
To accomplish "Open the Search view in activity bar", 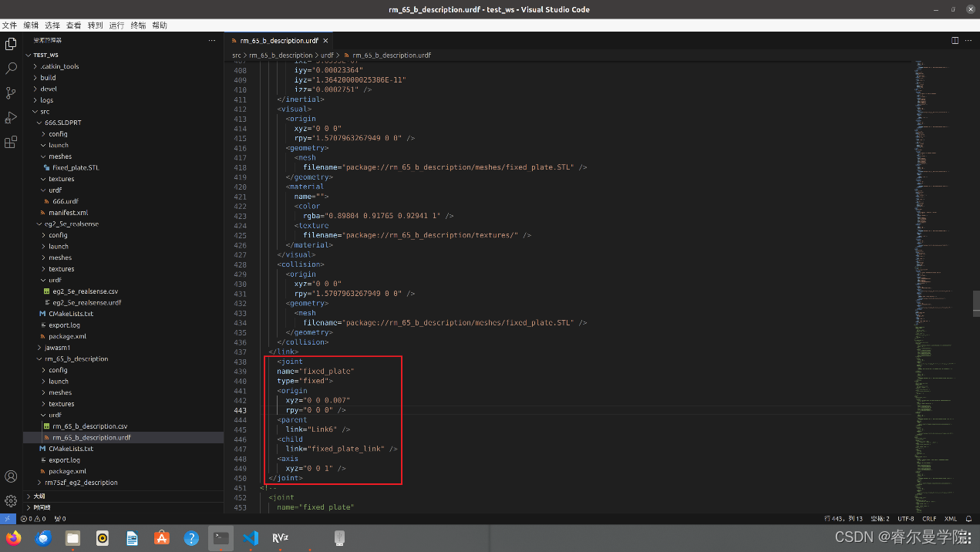I will coord(11,69).
